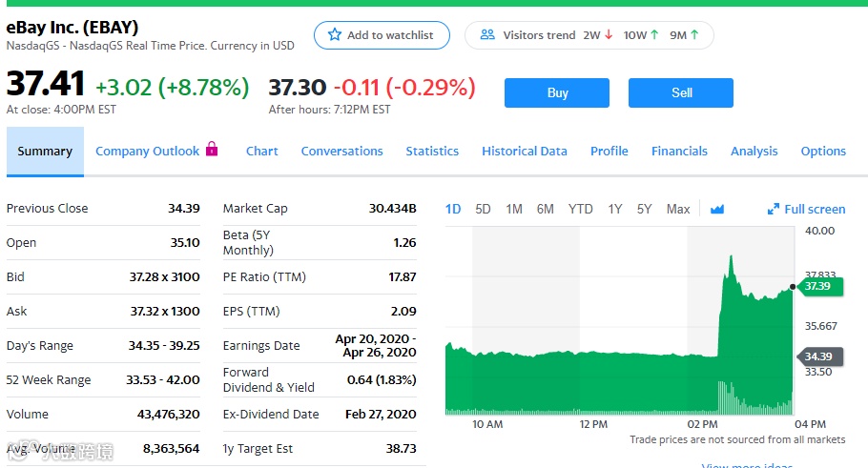Click the blue Buy button
This screenshot has width=868, height=468.
pyautogui.click(x=557, y=93)
